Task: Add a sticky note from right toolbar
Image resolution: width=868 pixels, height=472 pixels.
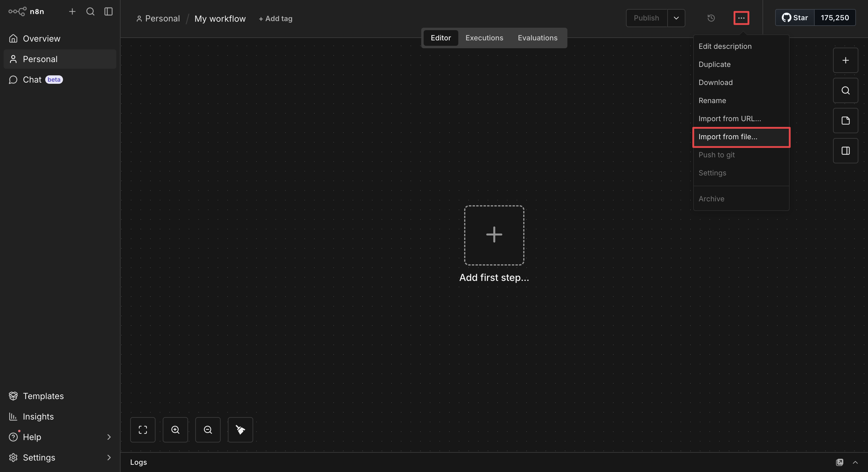Action: (x=845, y=121)
